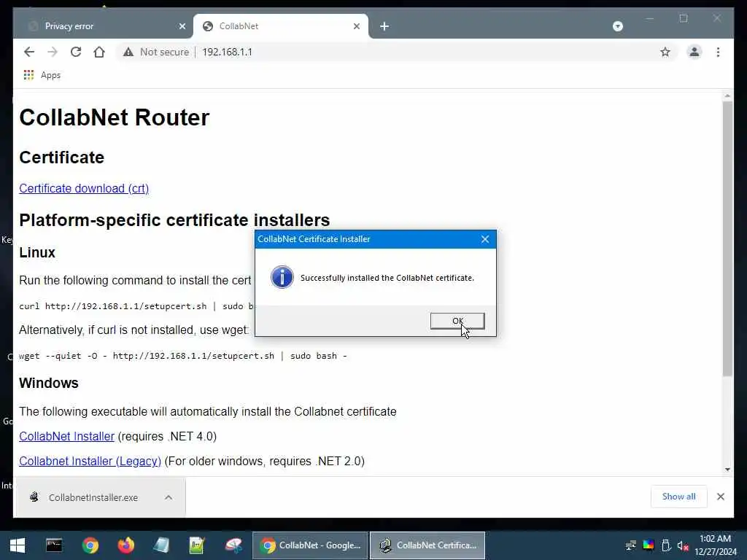
Task: Click the CollabNet Router heading
Action: 115,117
